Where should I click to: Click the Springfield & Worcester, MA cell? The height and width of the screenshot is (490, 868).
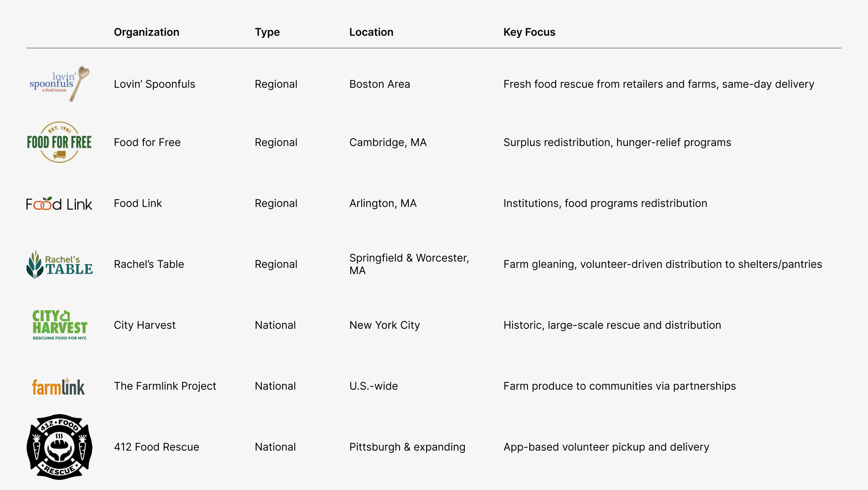[409, 264]
